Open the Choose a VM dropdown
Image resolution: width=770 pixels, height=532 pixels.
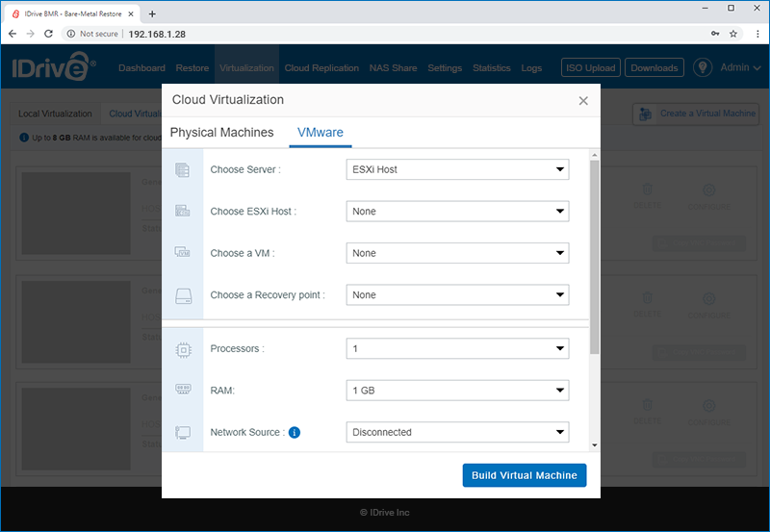(x=458, y=253)
